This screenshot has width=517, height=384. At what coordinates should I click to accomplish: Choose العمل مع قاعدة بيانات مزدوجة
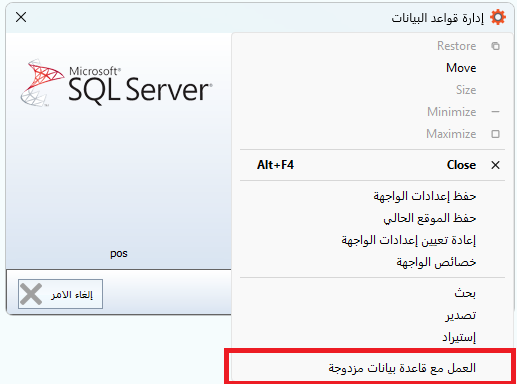coord(370,368)
